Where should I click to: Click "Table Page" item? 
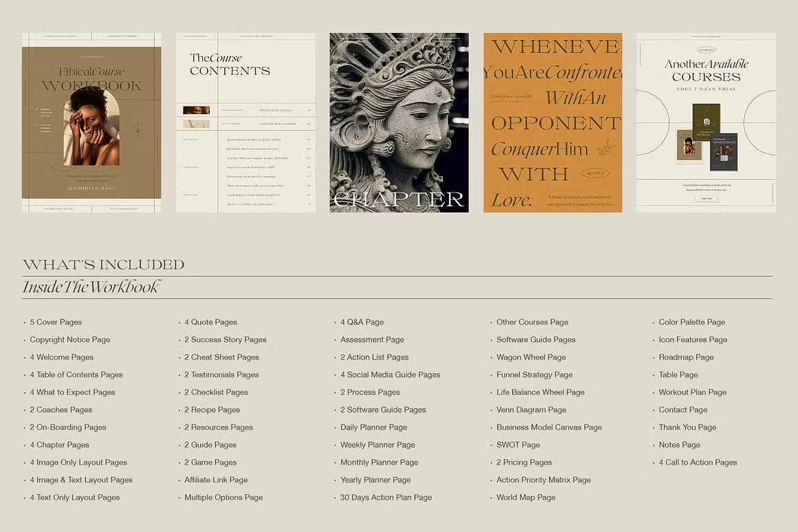(x=678, y=375)
